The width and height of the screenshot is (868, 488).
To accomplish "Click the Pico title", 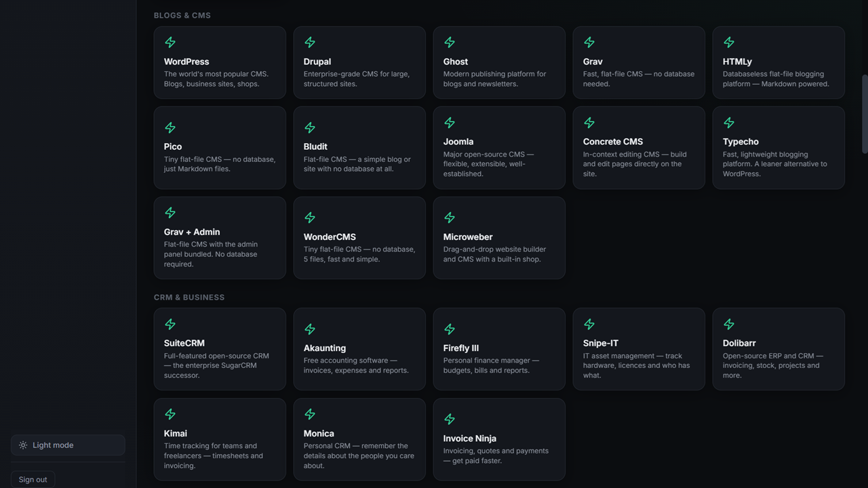I will [x=173, y=146].
